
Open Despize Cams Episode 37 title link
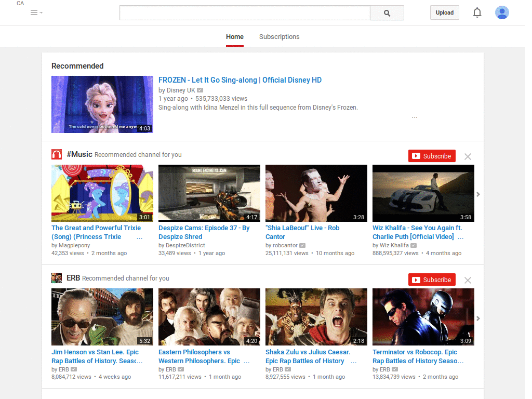(204, 232)
